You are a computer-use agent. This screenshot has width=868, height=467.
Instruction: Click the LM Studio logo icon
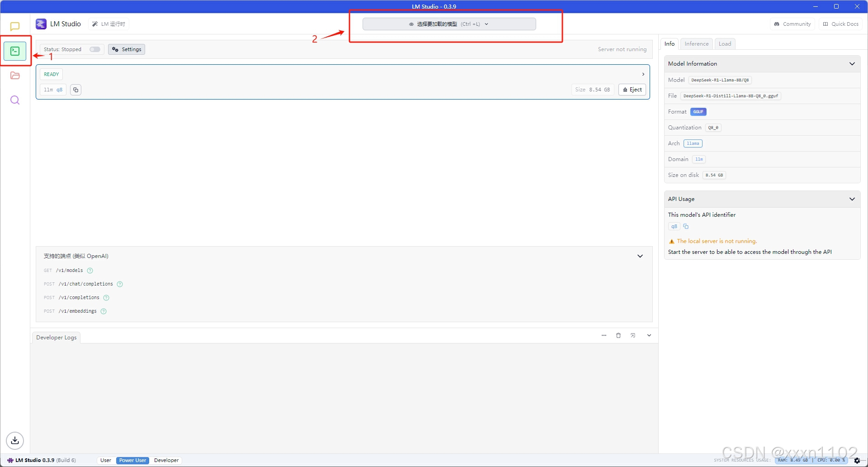[41, 24]
